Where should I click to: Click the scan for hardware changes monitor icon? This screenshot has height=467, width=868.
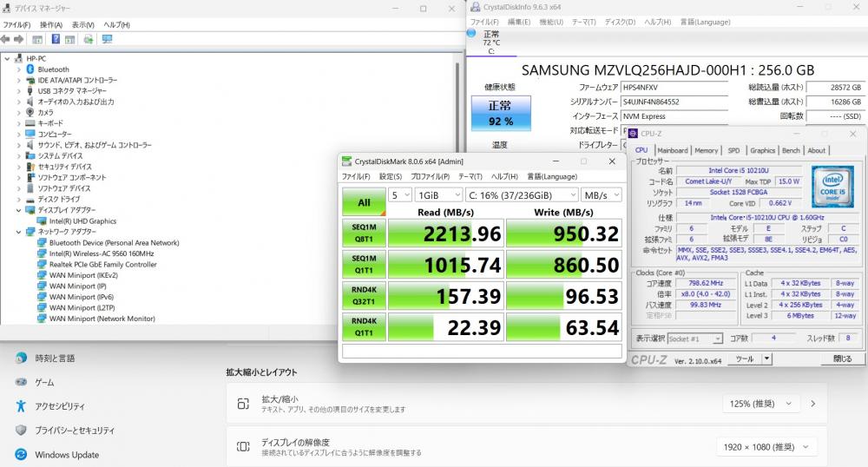click(x=108, y=39)
